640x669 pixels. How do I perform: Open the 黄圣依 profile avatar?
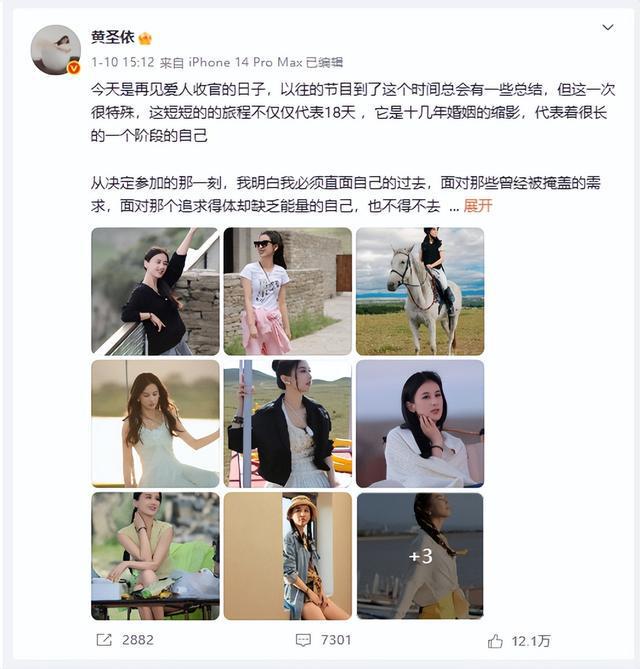[x=55, y=49]
